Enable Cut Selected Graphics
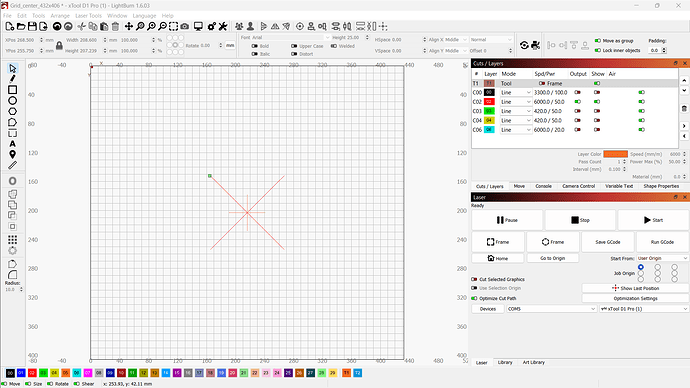The width and height of the screenshot is (690, 388). 474,279
